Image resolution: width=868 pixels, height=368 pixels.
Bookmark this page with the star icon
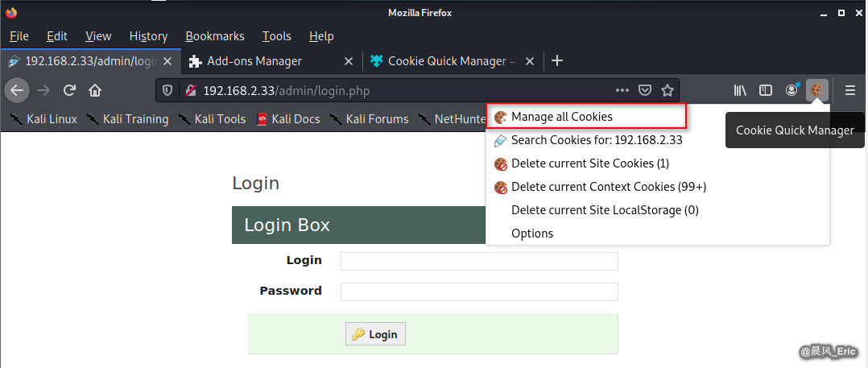coord(667,90)
